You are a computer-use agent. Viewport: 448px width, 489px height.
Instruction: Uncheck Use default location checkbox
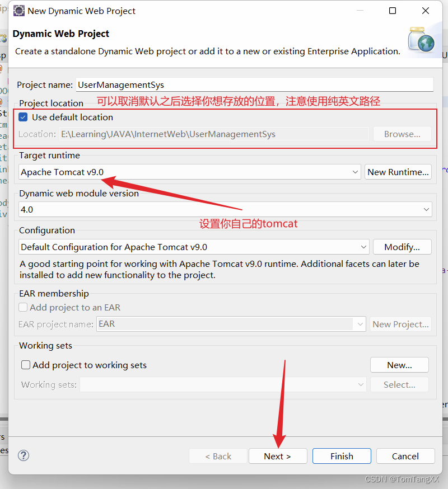click(23, 117)
